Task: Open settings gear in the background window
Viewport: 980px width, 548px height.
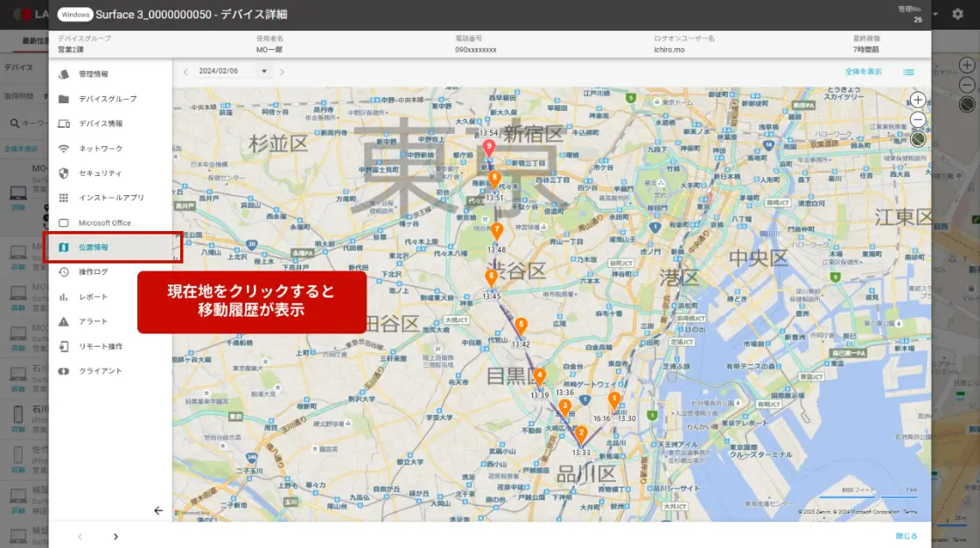Action: 957,14
